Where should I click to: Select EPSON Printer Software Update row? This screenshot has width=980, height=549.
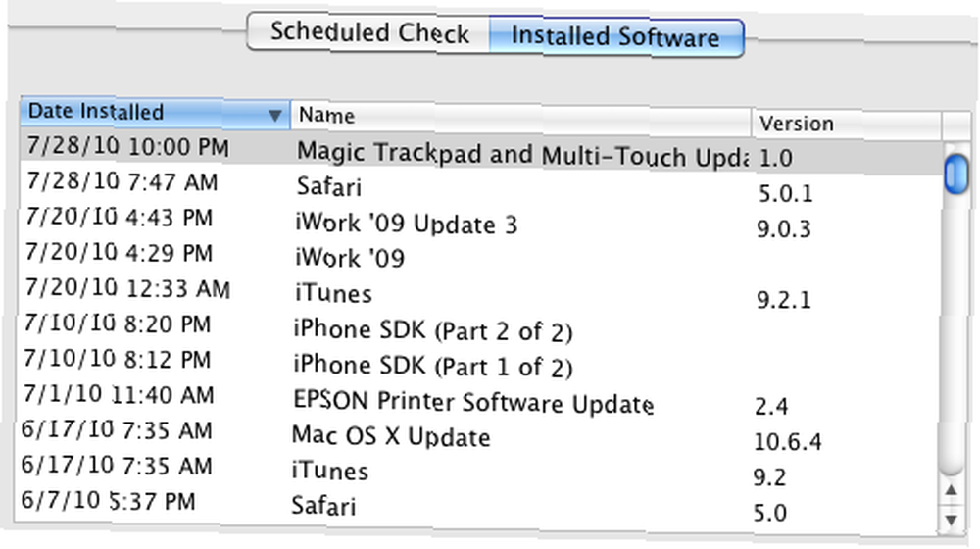473,402
